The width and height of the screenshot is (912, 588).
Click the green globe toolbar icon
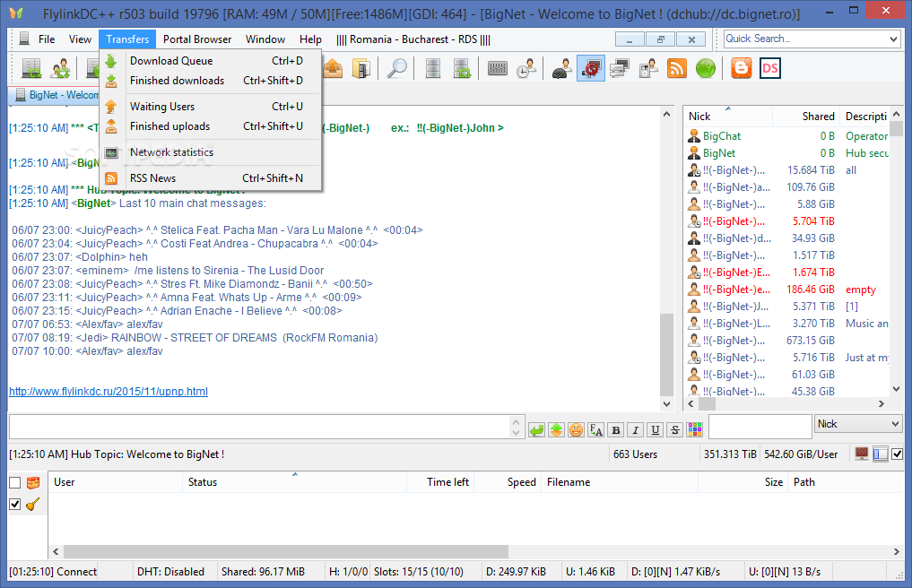point(706,69)
